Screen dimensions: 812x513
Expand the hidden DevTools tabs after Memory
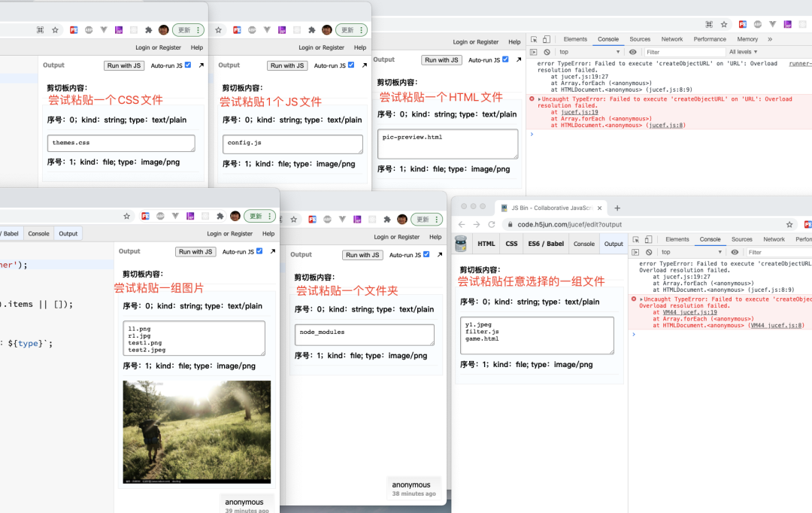click(770, 39)
